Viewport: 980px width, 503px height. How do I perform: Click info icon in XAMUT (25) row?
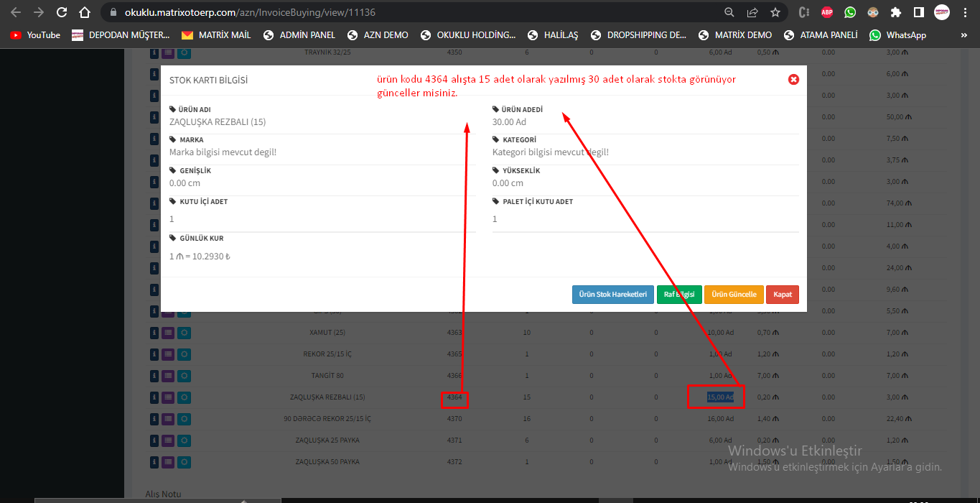[x=154, y=333]
